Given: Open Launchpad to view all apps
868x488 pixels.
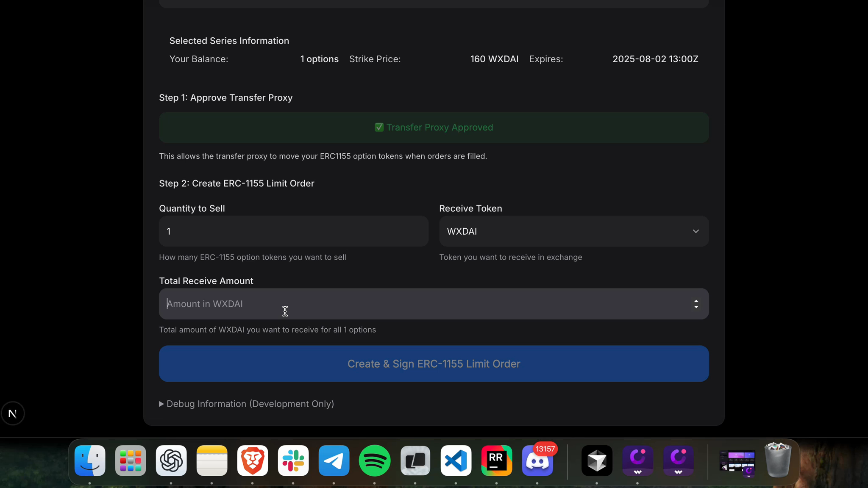Looking at the screenshot, I should tap(130, 460).
